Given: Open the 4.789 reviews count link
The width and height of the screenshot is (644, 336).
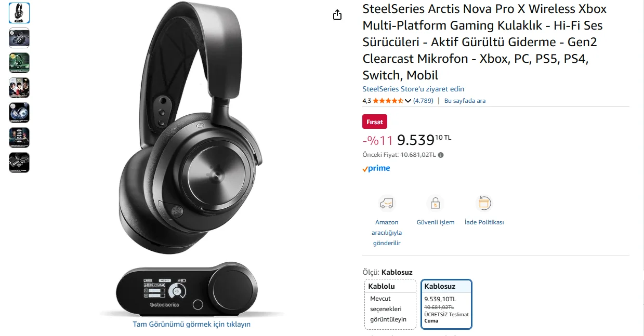Looking at the screenshot, I should 423,101.
